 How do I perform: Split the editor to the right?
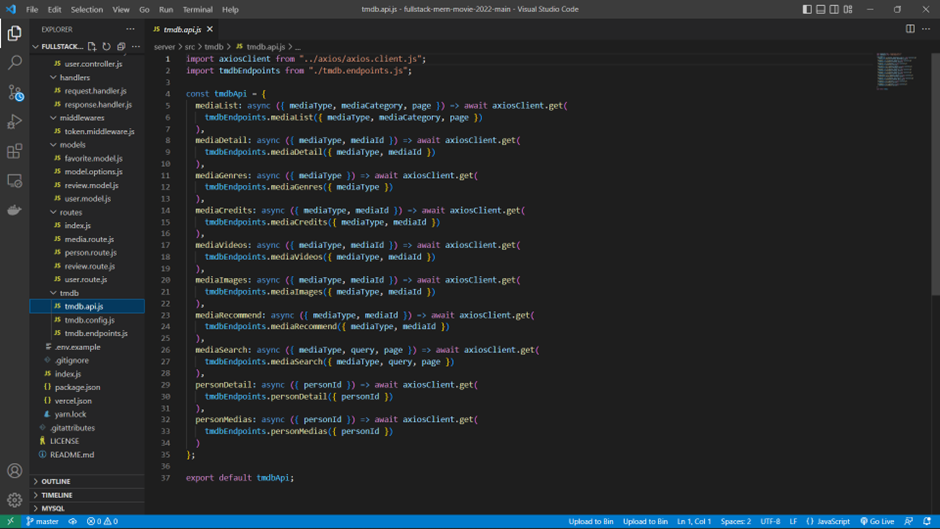pyautogui.click(x=910, y=29)
